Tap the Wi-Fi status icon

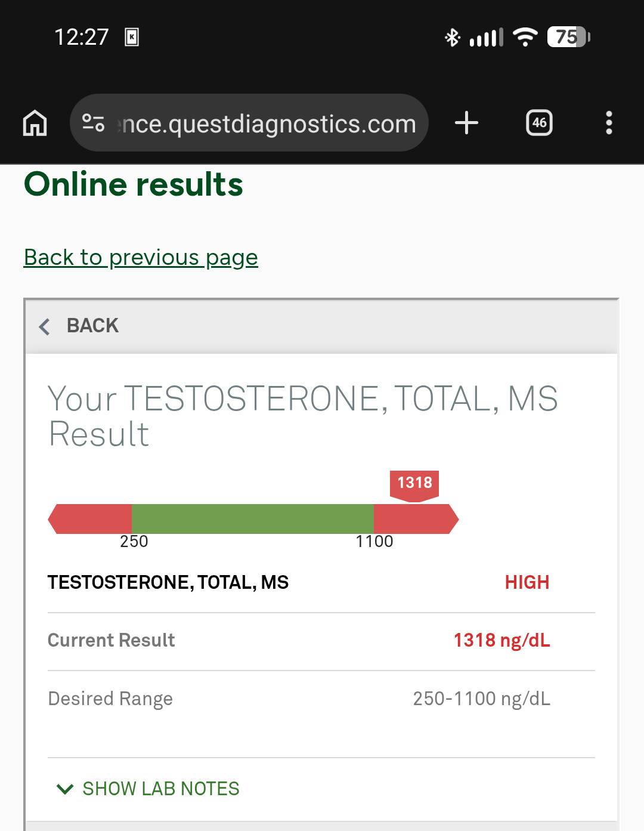coord(525,37)
